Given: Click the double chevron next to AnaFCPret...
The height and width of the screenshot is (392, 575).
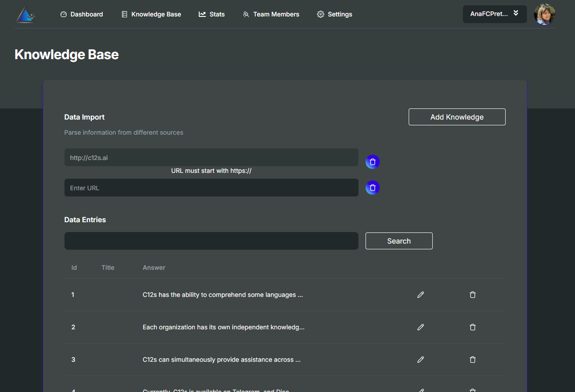Looking at the screenshot, I should (516, 13).
